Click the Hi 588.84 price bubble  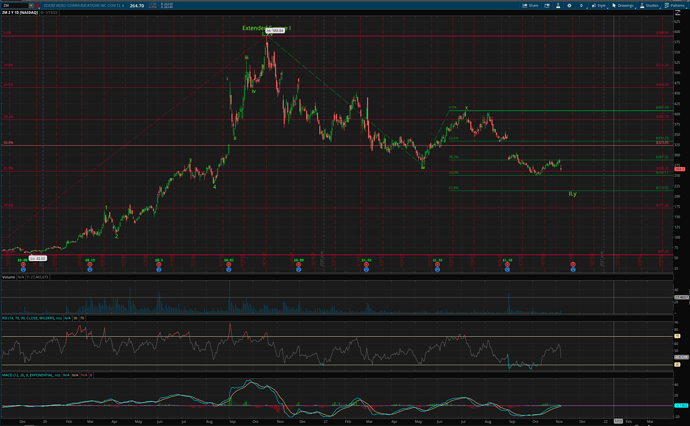coord(273,32)
